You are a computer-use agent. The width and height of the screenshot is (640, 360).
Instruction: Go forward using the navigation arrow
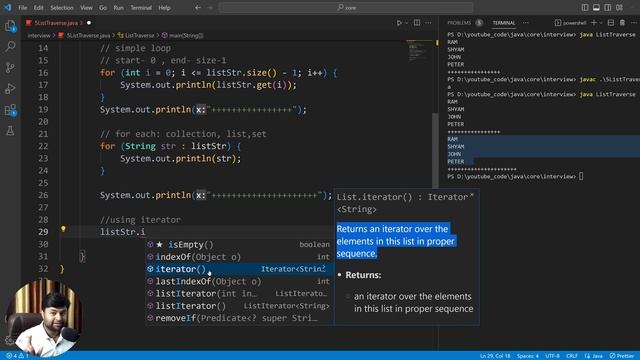click(210, 7)
